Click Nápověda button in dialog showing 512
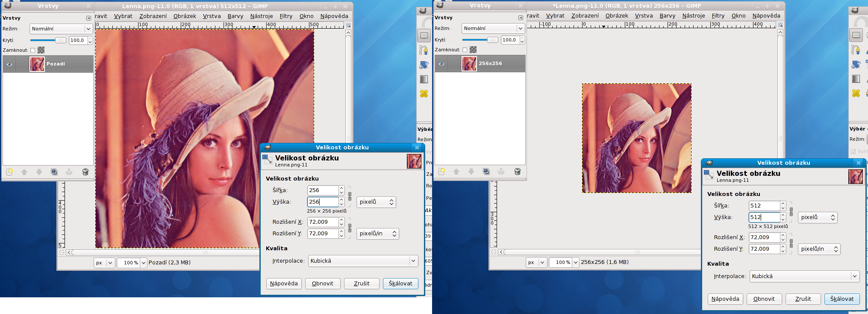This screenshot has height=314, width=868. pyautogui.click(x=725, y=299)
